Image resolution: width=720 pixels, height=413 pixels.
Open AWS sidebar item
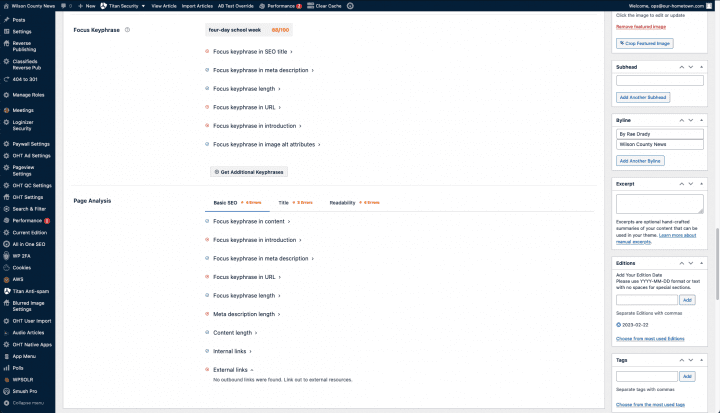coord(18,279)
